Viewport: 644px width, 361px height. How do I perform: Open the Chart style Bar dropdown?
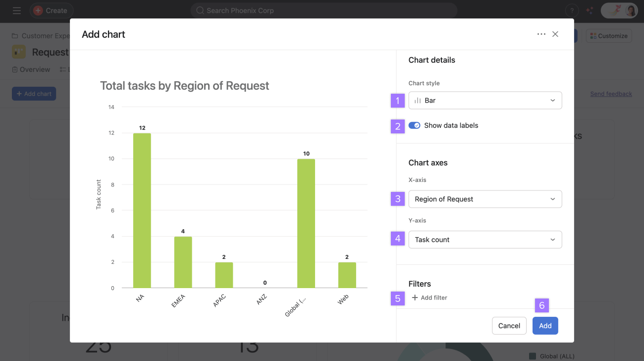click(x=484, y=100)
